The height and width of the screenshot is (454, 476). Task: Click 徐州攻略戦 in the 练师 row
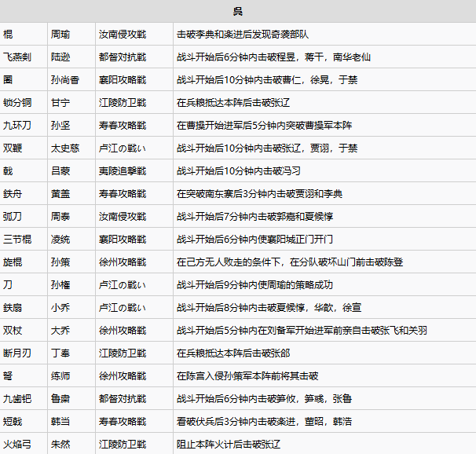click(123, 375)
